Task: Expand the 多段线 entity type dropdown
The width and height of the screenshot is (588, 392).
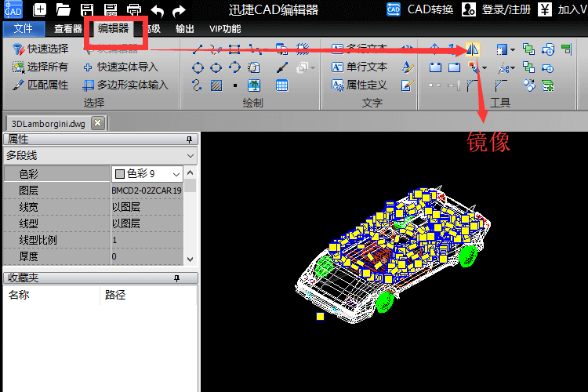Action: click(189, 155)
